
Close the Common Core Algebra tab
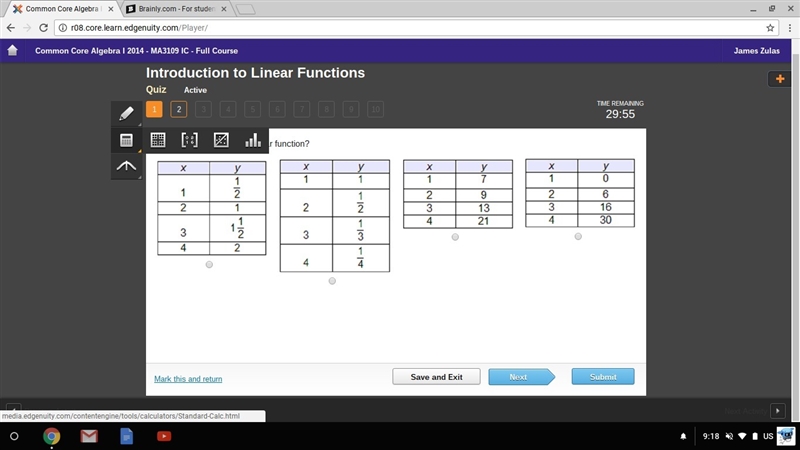click(x=111, y=9)
